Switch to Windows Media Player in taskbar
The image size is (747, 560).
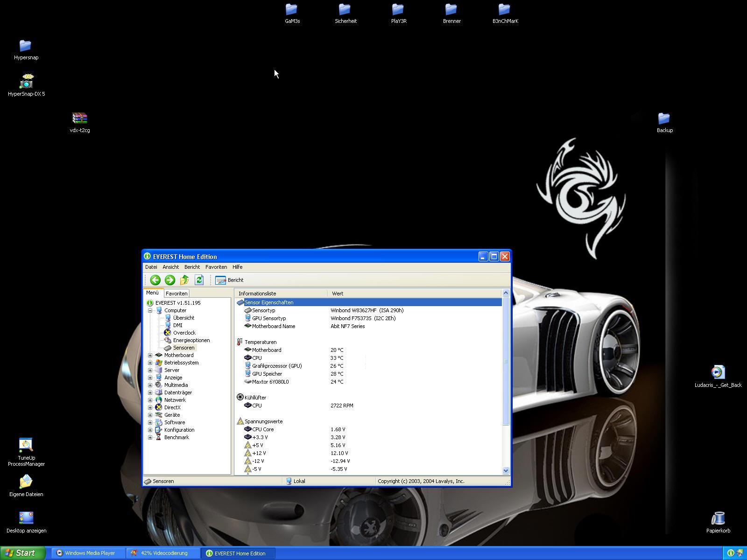coord(88,553)
